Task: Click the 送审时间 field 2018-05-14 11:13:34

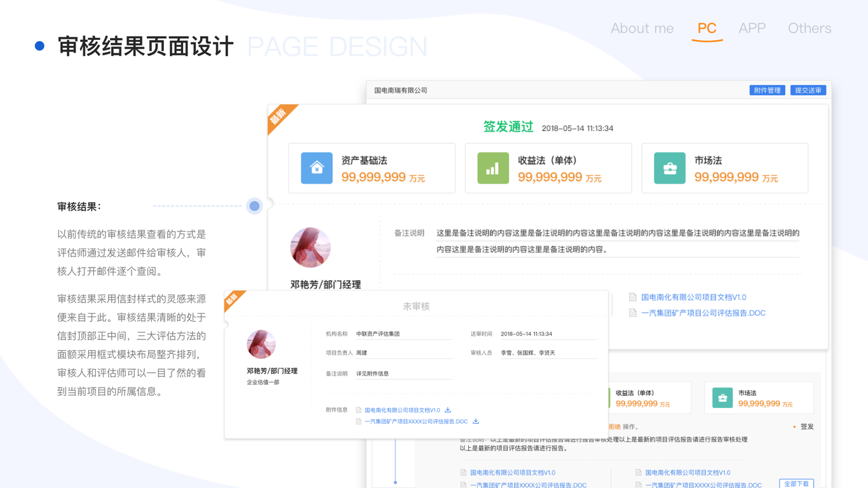Action: tap(548, 334)
